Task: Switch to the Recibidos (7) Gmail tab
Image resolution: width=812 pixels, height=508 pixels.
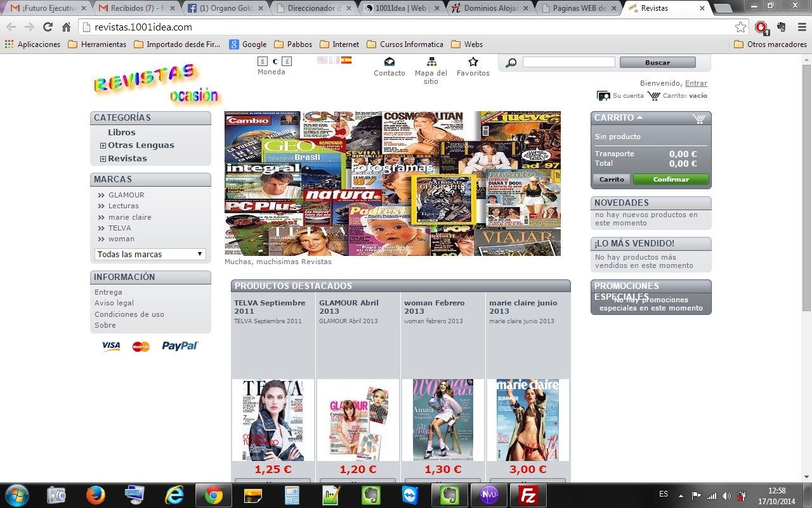Action: click(x=136, y=8)
